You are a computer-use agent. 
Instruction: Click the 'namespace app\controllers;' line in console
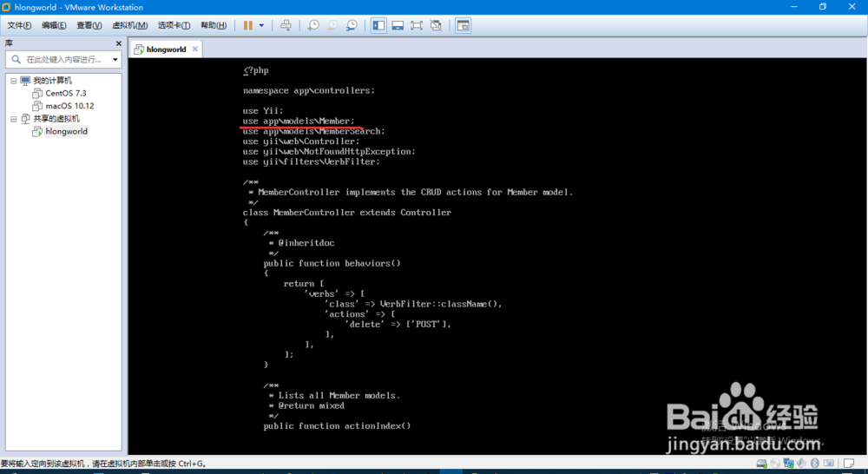(x=308, y=91)
